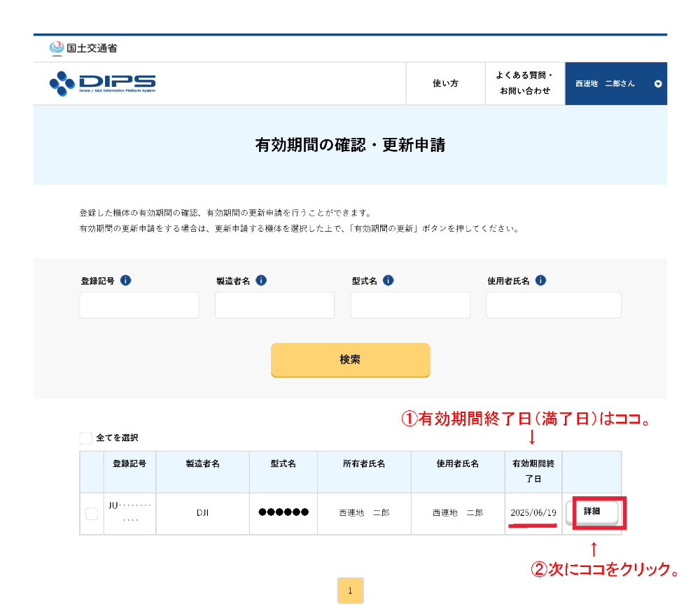The height and width of the screenshot is (609, 700).
Task: Tick the 全てを選択 checkbox
Action: pyautogui.click(x=85, y=438)
